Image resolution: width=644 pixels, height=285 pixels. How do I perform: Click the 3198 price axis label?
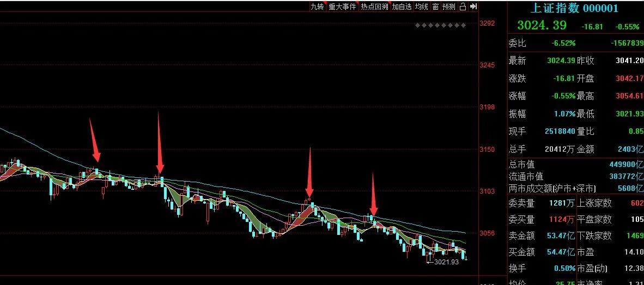tap(488, 107)
